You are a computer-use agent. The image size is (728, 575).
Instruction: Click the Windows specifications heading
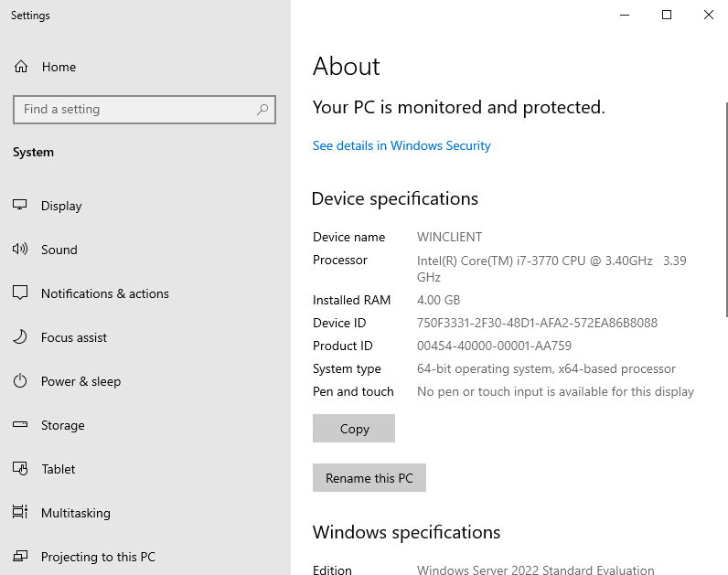406,532
